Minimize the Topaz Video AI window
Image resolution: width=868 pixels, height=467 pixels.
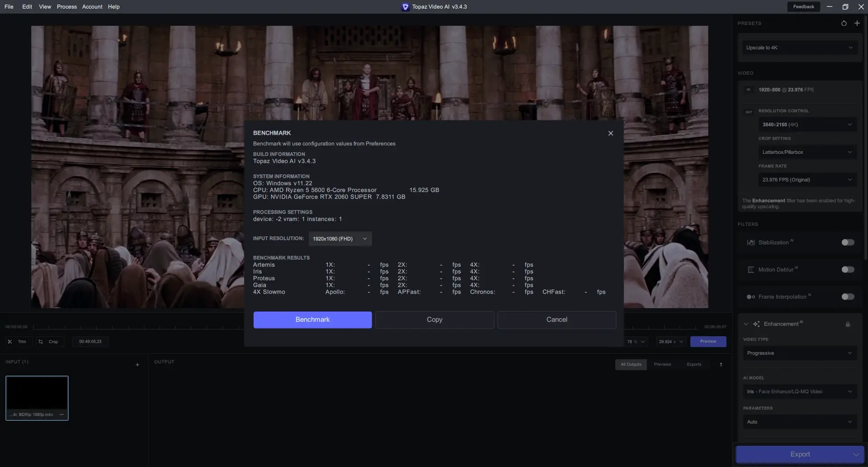pos(830,7)
